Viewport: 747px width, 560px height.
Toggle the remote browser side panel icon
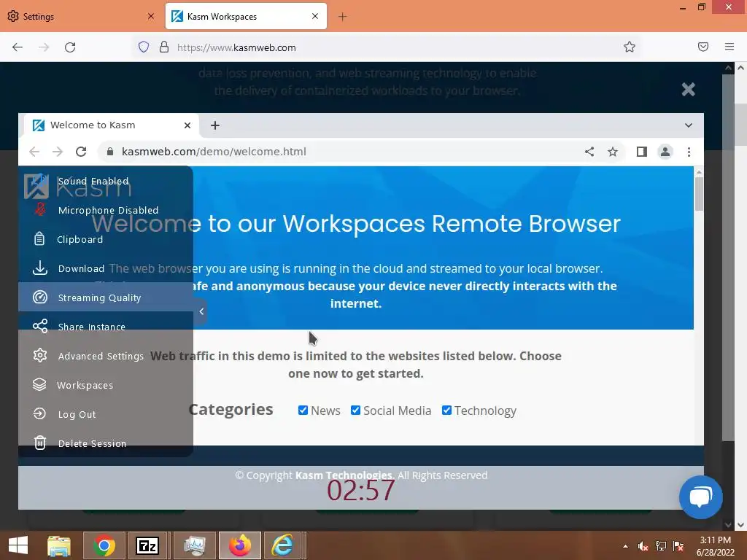(x=642, y=152)
